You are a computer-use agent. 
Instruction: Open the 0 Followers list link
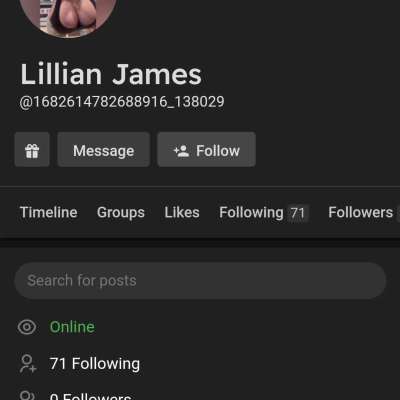90,396
